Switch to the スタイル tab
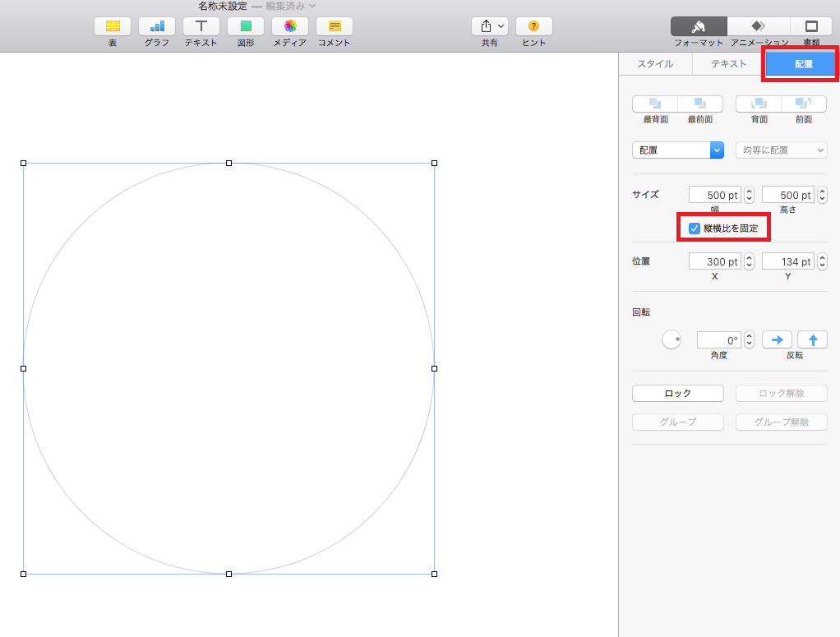840x637 pixels. click(655, 64)
